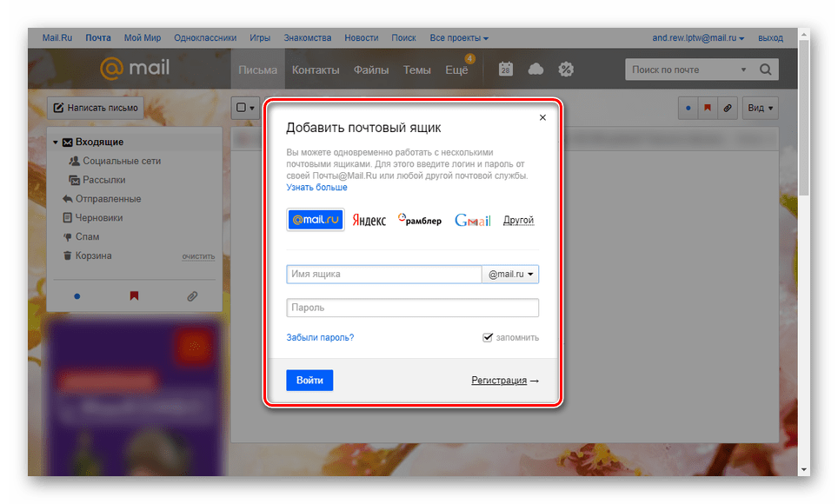Viewport: 838px width, 504px height.
Task: Open the search options dropdown arrow
Action: click(743, 70)
